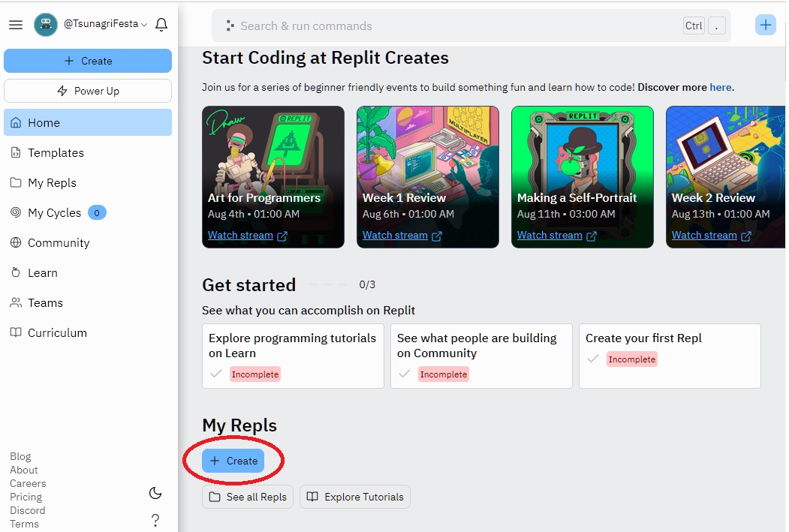
Task: Open Teams in the sidebar
Action: 88,302
